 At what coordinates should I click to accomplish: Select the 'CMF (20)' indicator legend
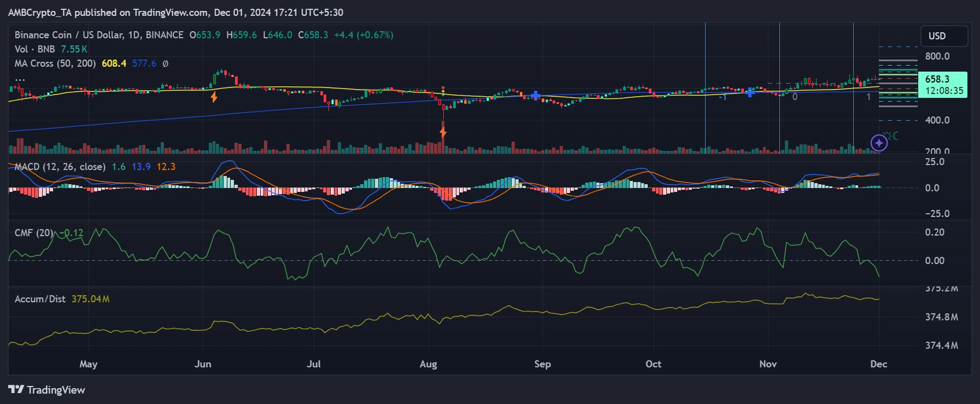click(34, 233)
